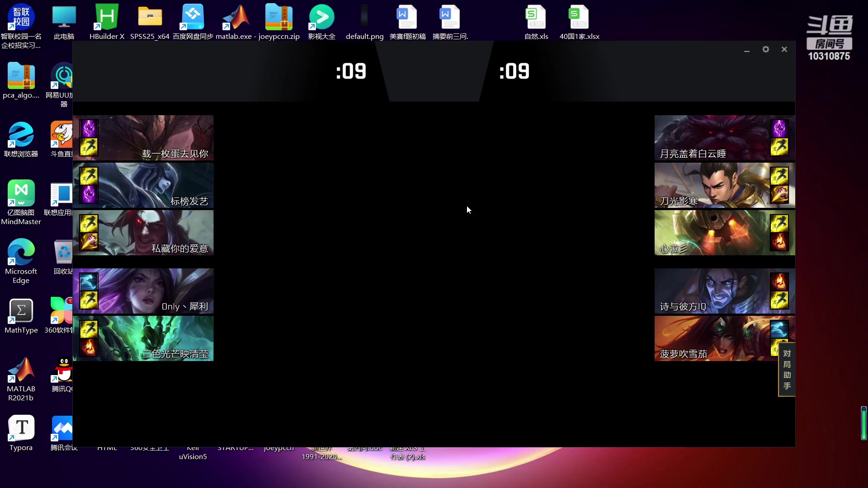Open pca_algo archive on desktop
Viewport: 868px width, 488px height.
(21, 80)
